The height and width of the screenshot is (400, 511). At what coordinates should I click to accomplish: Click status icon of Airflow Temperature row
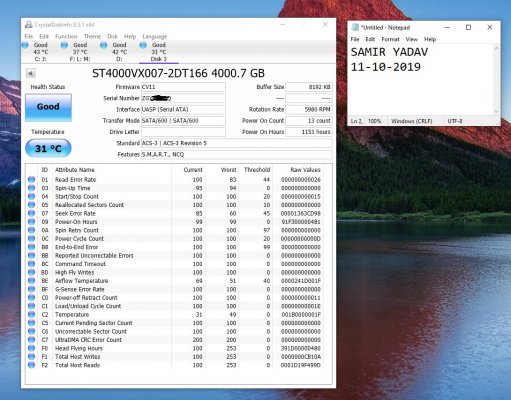(31, 281)
